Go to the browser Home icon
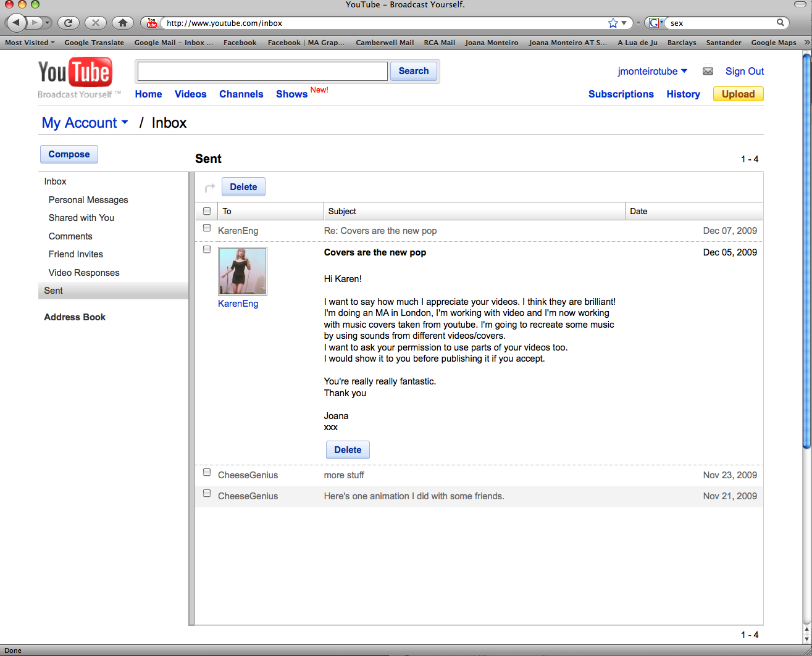Viewport: 812px width, 656px height. (122, 23)
